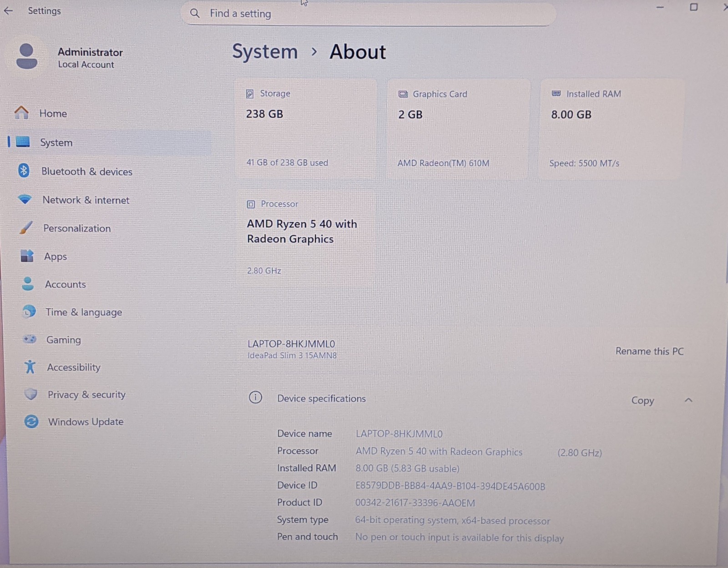
Task: Click the Gaming controller icon
Action: pos(30,339)
